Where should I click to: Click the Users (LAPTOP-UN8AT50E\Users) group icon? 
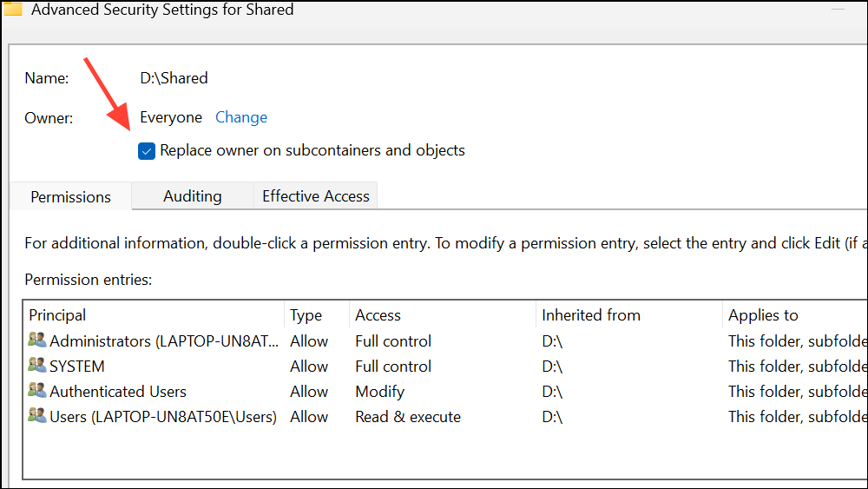[37, 417]
